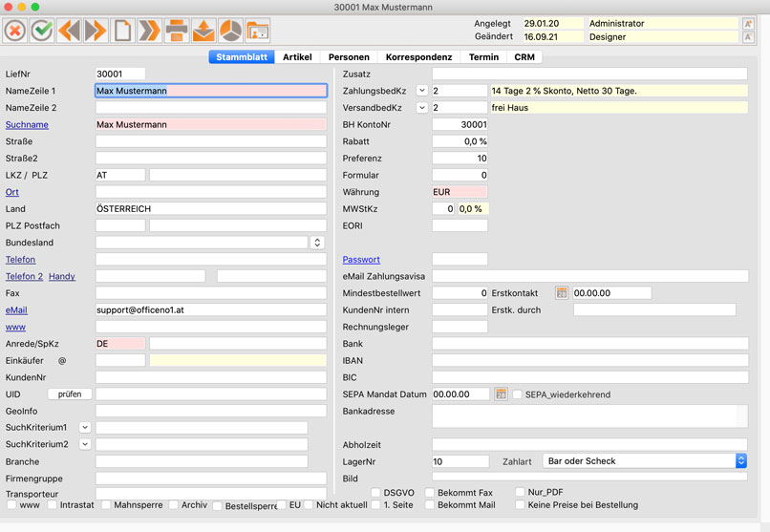Click the icon next to Designer field
The image size is (770, 532).
748,37
